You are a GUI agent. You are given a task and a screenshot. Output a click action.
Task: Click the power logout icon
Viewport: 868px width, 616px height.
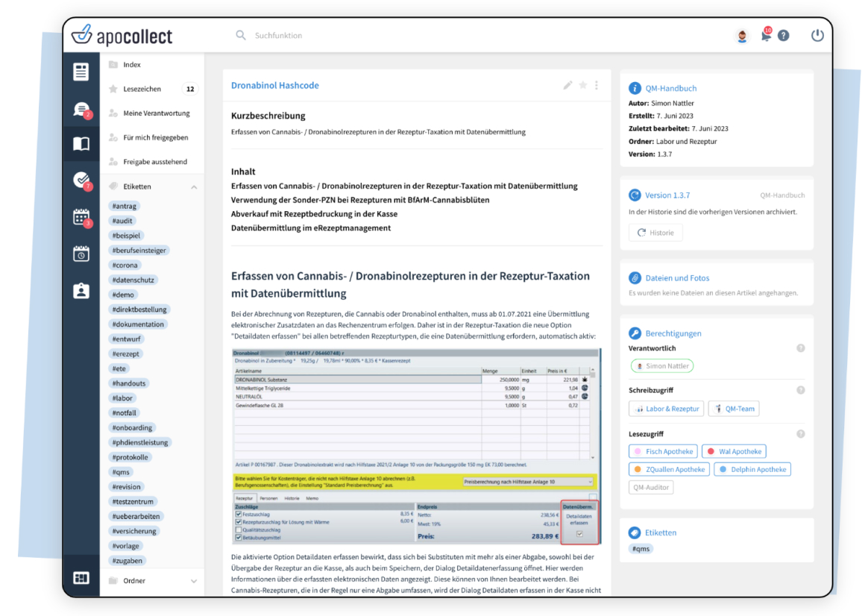point(817,35)
